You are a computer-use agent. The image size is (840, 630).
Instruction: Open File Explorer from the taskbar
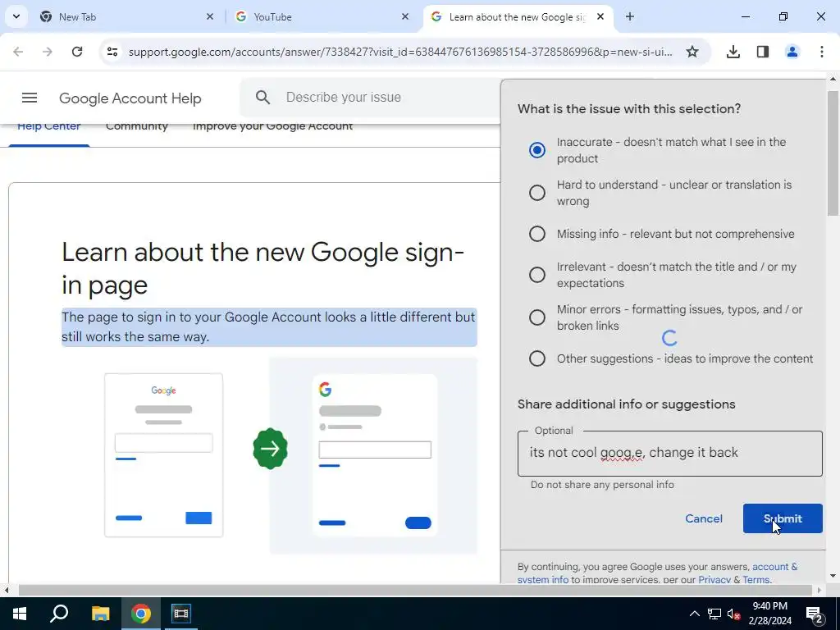point(100,614)
